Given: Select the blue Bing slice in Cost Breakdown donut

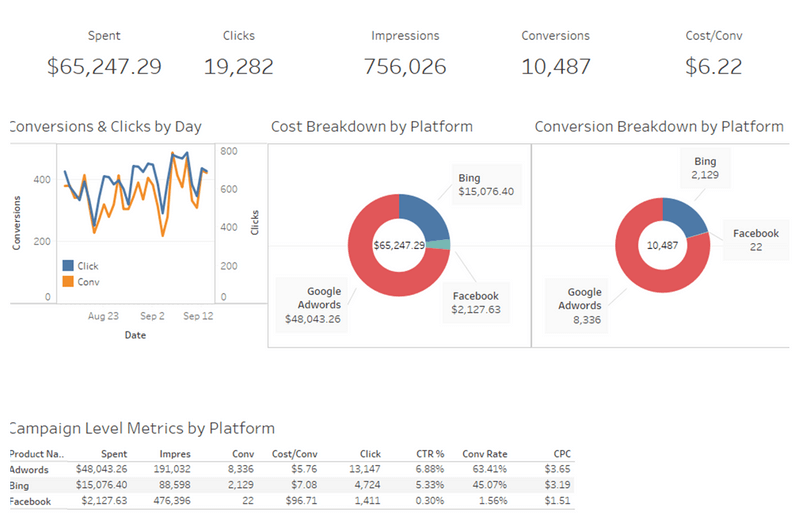Looking at the screenshot, I should point(426,213).
